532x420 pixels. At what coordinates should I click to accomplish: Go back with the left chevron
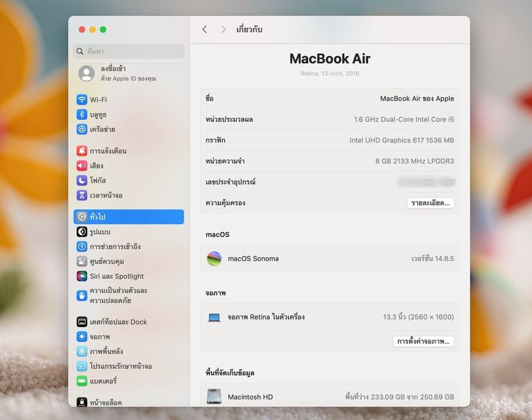(x=204, y=30)
